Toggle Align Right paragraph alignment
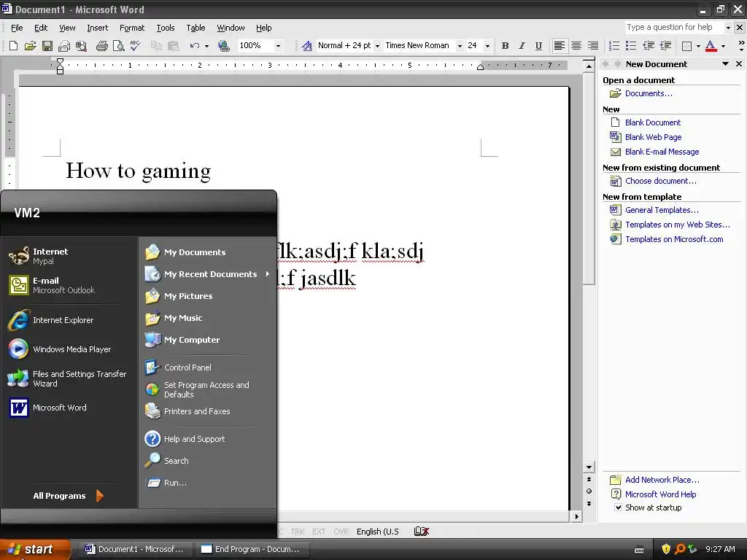This screenshot has height=560, width=747. 592,46
